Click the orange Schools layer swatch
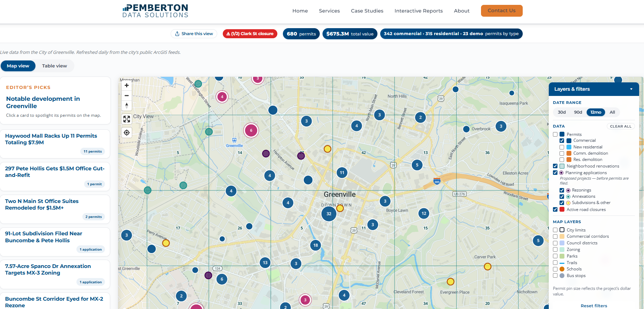The height and width of the screenshot is (309, 644). (562, 269)
